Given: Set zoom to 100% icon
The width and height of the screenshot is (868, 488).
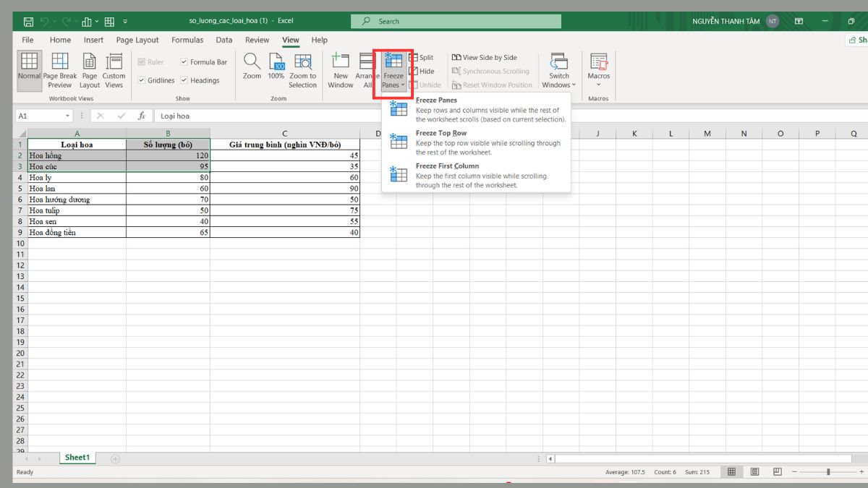Looking at the screenshot, I should 276,61.
